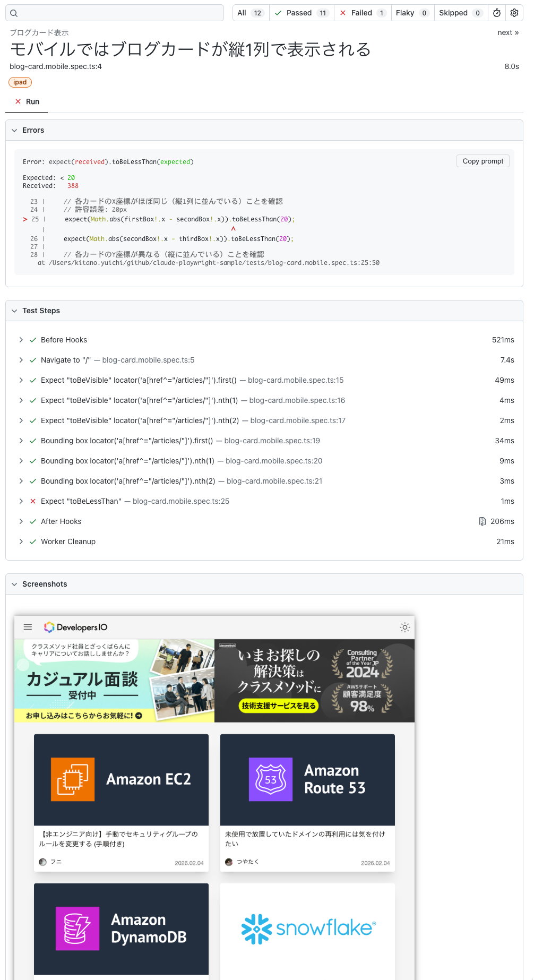This screenshot has width=534, height=980.
Task: Click the red X icon on Run tab
Action: (18, 101)
